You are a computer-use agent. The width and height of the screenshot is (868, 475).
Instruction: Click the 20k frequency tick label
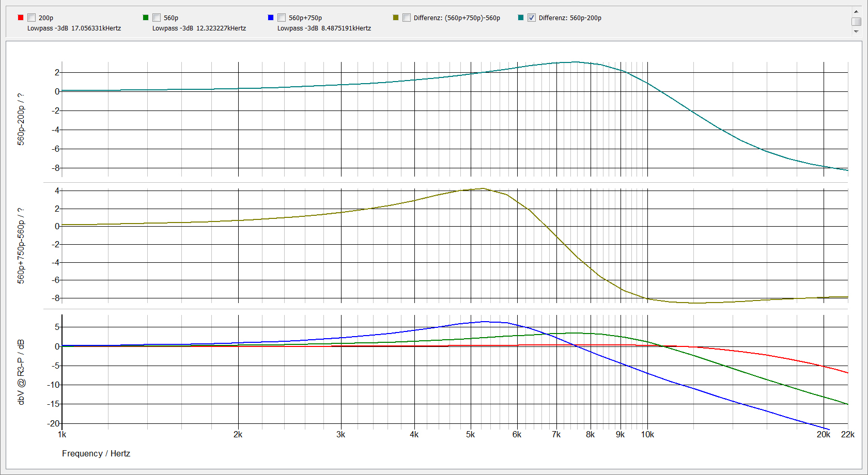click(x=824, y=435)
